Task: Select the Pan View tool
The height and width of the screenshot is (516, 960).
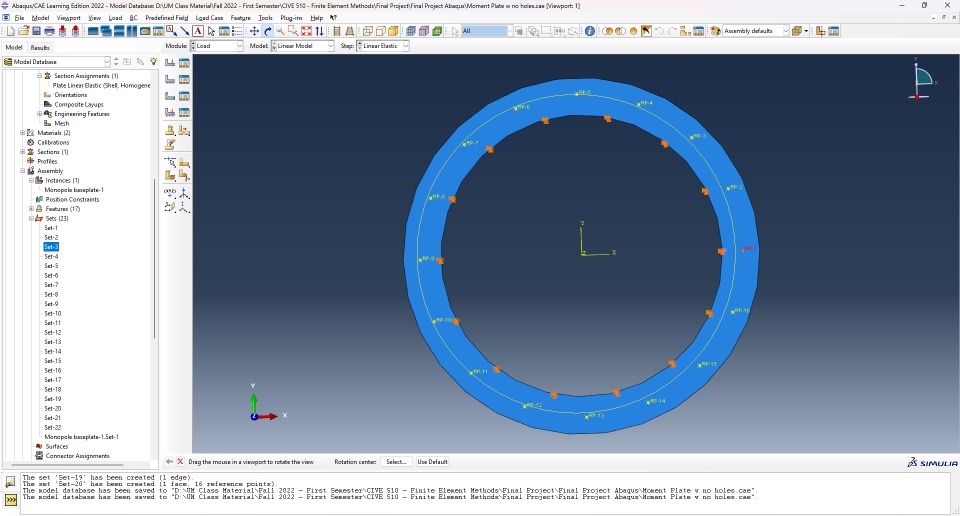Action: (254, 31)
